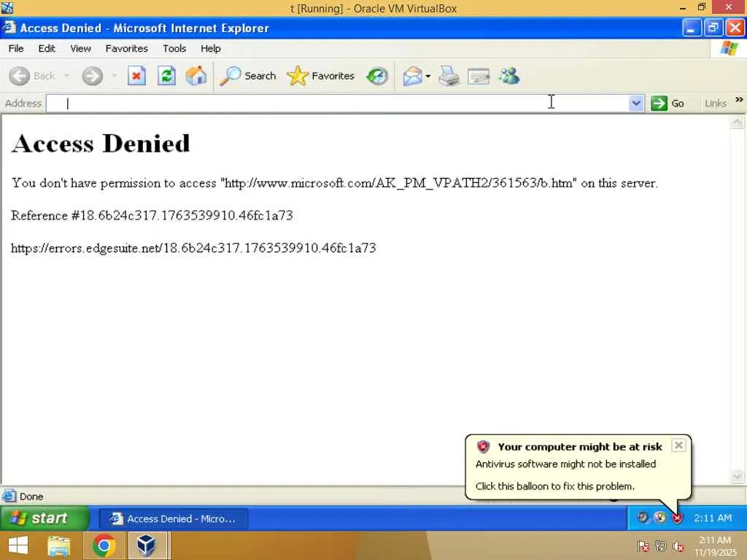Click the Access Denied heading
The height and width of the screenshot is (560, 747).
click(101, 144)
